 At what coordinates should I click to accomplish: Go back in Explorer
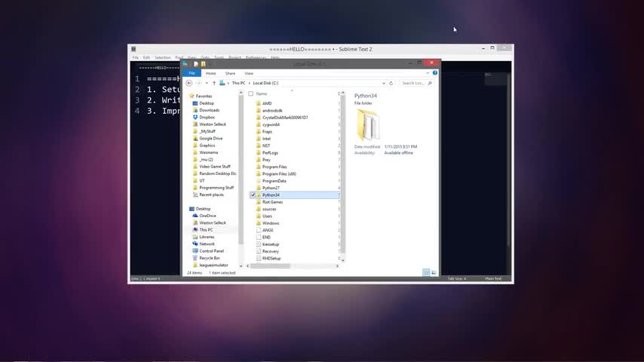coord(189,83)
